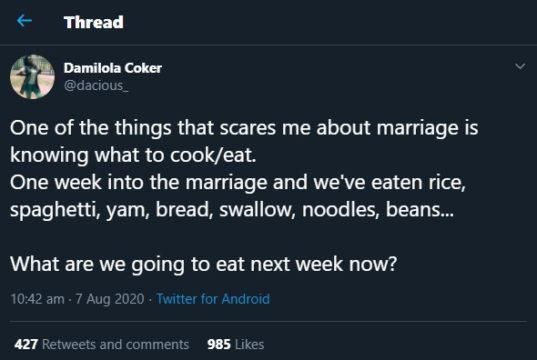Click the 427 retweet count number
Screen dimensions: 537x360
point(26,344)
